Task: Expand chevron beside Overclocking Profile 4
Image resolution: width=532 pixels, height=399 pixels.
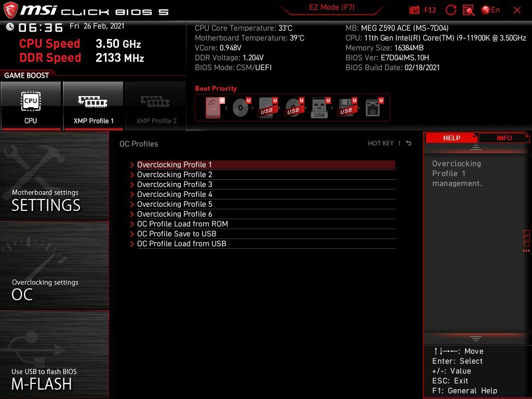Action: [x=132, y=194]
